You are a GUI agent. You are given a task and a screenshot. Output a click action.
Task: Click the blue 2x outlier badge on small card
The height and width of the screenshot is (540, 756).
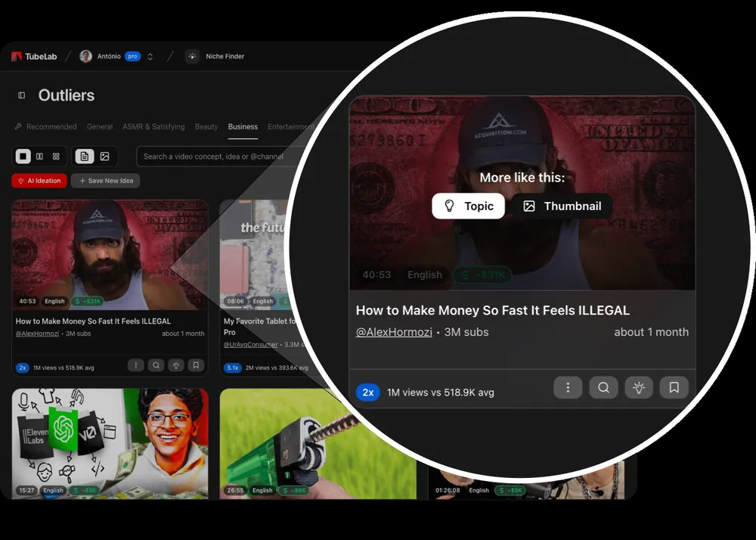(22, 368)
